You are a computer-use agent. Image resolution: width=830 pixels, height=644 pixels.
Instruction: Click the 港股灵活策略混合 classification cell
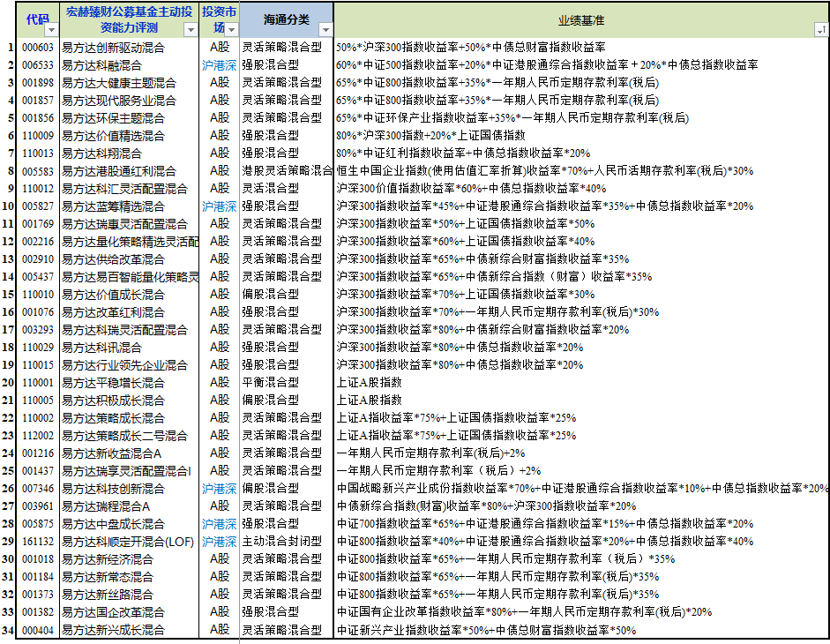pos(287,171)
